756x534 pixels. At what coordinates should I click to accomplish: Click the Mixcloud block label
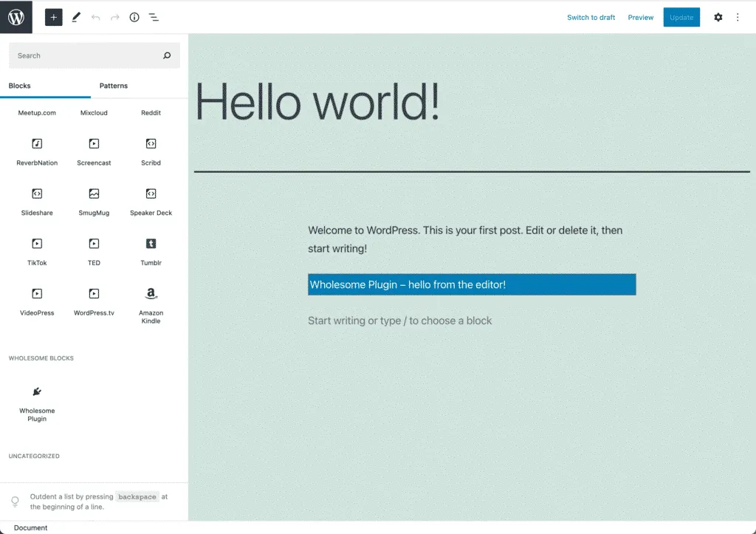click(x=94, y=113)
